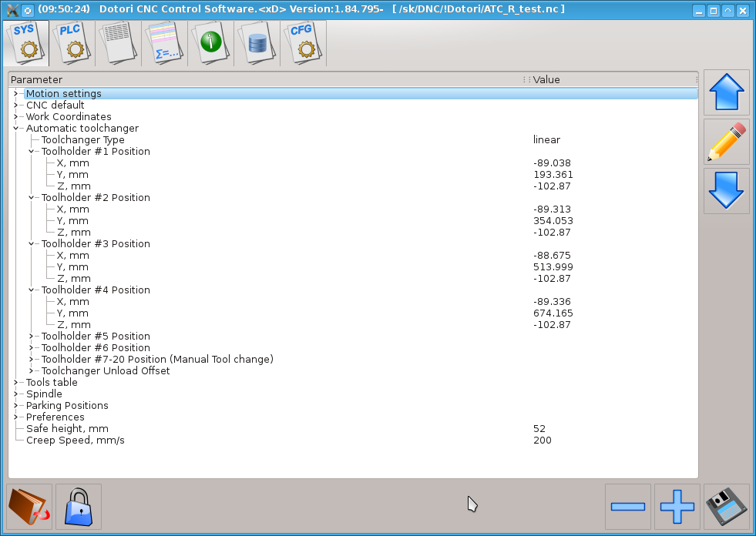The height and width of the screenshot is (536, 756).
Task: Select the Toolholder #3 Position label
Action: (96, 244)
